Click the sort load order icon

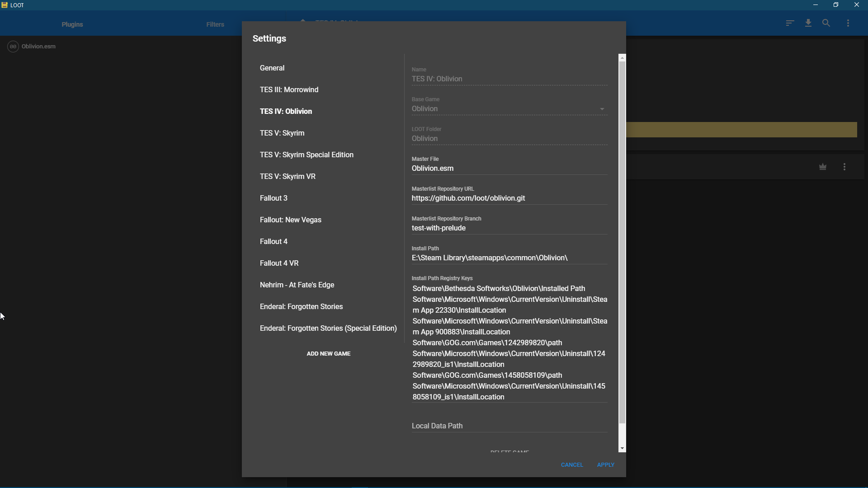789,23
